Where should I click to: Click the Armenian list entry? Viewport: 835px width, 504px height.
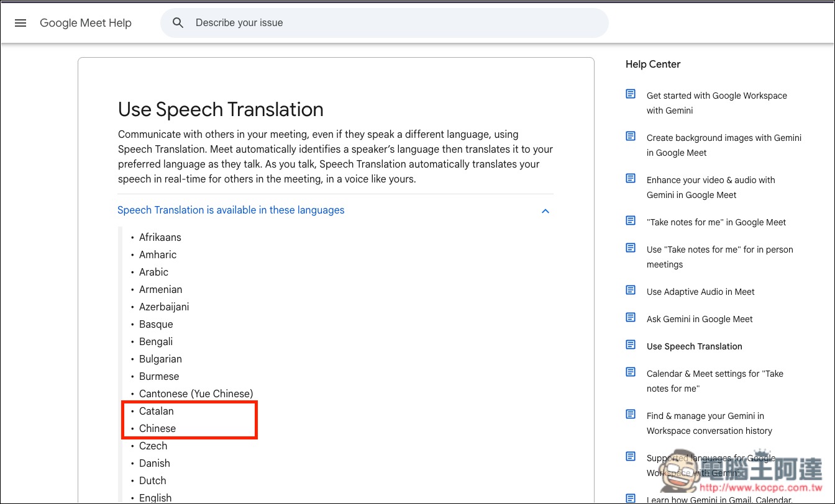(161, 289)
